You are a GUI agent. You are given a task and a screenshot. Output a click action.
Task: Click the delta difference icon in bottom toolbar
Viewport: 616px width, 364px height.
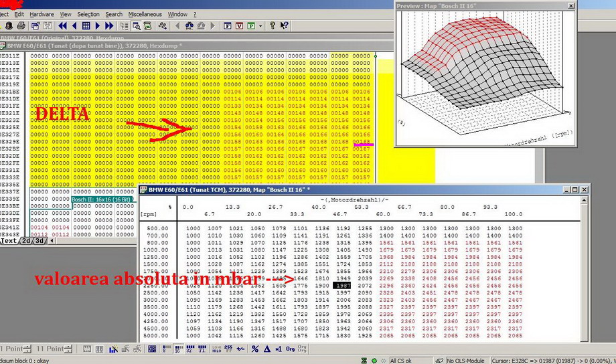[266, 349]
